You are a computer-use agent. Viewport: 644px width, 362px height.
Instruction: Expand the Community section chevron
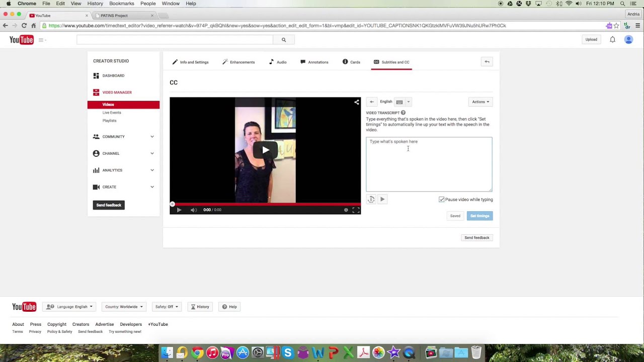tap(152, 137)
